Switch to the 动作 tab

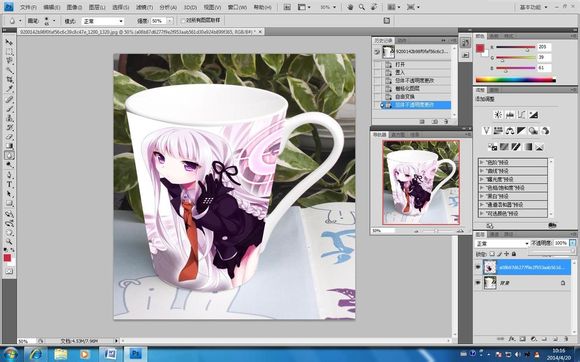click(402, 40)
